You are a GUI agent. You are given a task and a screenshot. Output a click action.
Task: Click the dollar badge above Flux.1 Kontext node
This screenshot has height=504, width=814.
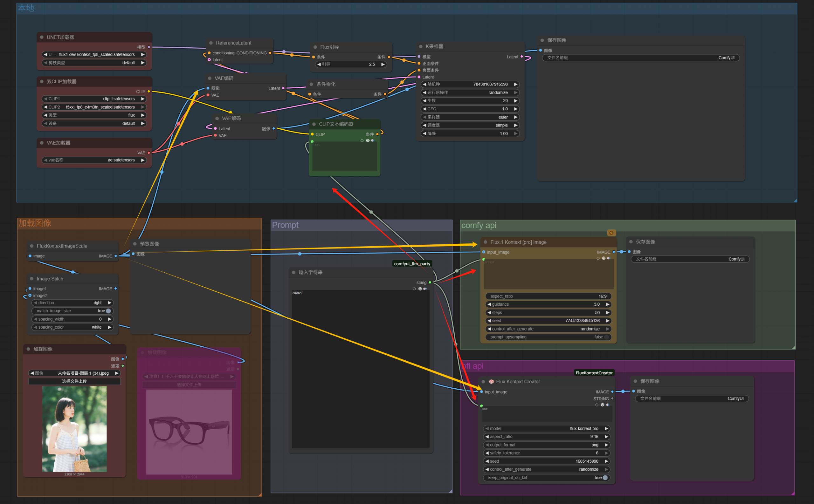(611, 233)
